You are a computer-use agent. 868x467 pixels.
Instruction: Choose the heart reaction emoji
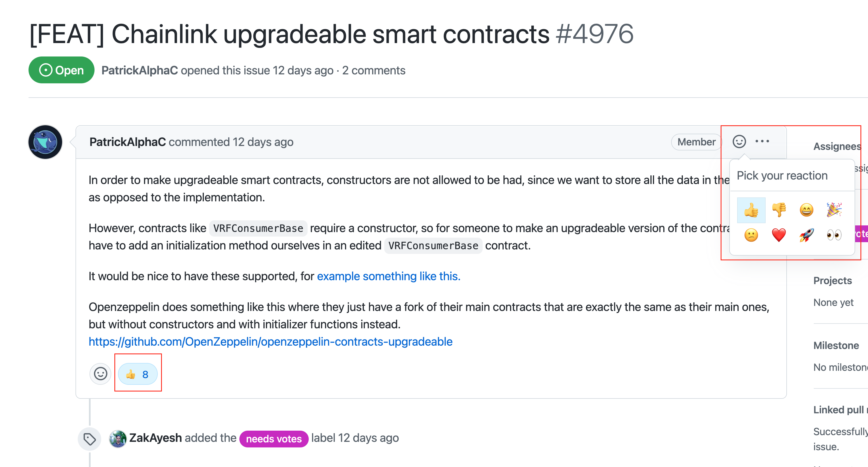point(779,235)
